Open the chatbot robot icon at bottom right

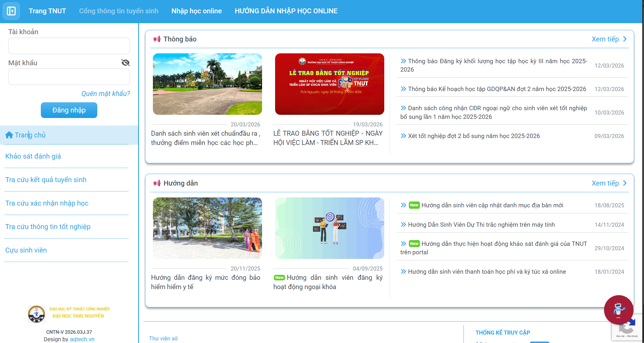619,310
